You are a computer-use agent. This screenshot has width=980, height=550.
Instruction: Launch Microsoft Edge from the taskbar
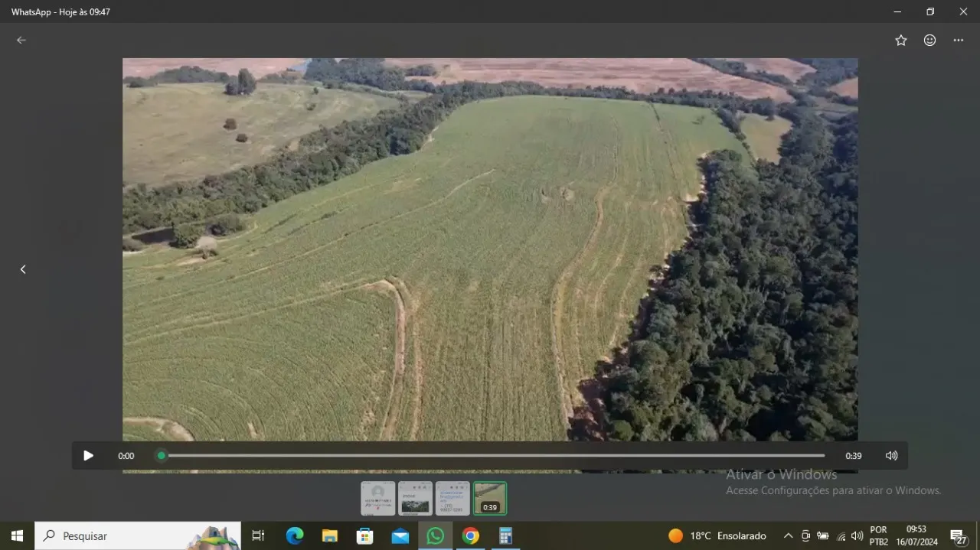pos(295,536)
